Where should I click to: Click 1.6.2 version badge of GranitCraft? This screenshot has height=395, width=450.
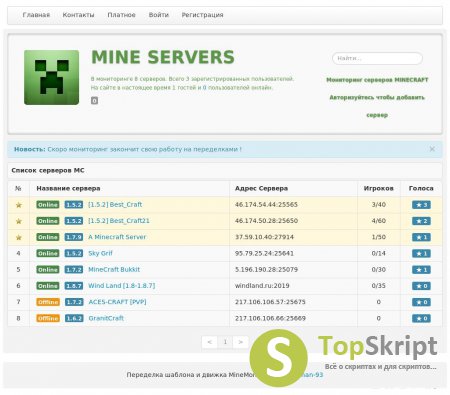(x=74, y=318)
